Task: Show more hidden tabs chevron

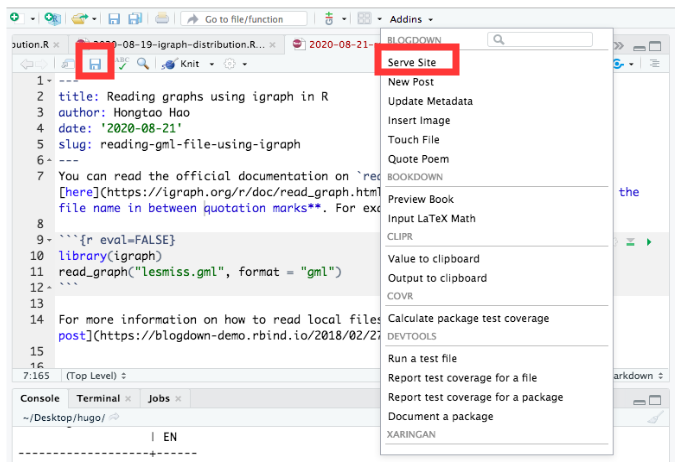Action: point(619,46)
